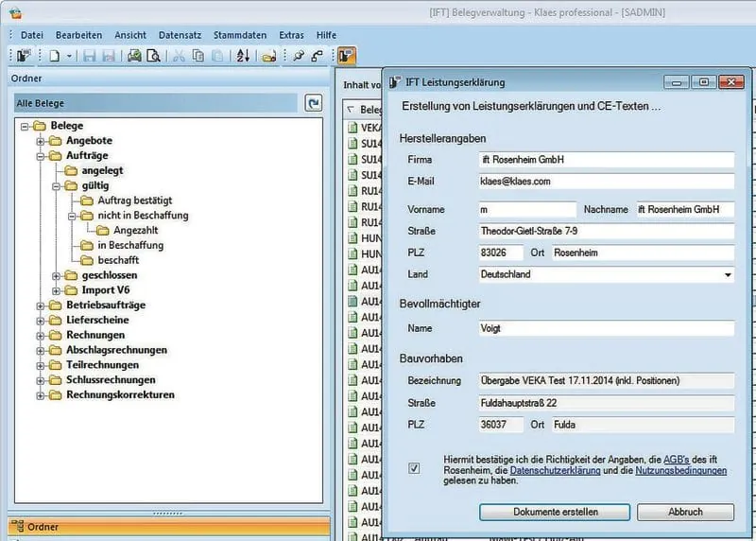The image size is (756, 541).
Task: Click the Abbruch button
Action: (x=685, y=512)
